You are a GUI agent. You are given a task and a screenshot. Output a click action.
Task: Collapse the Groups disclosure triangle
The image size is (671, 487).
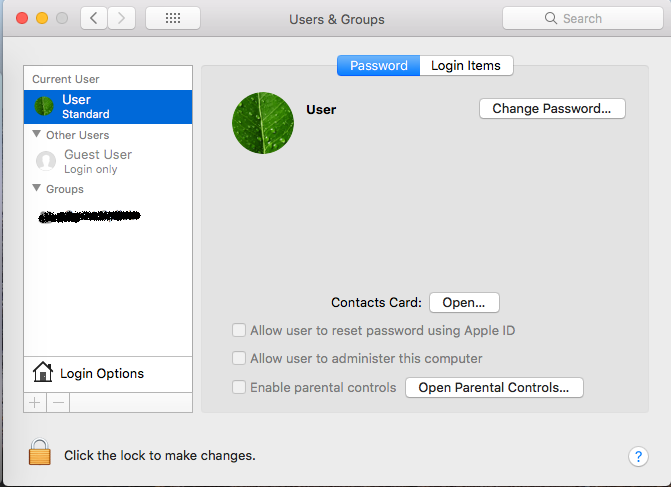coord(37,188)
